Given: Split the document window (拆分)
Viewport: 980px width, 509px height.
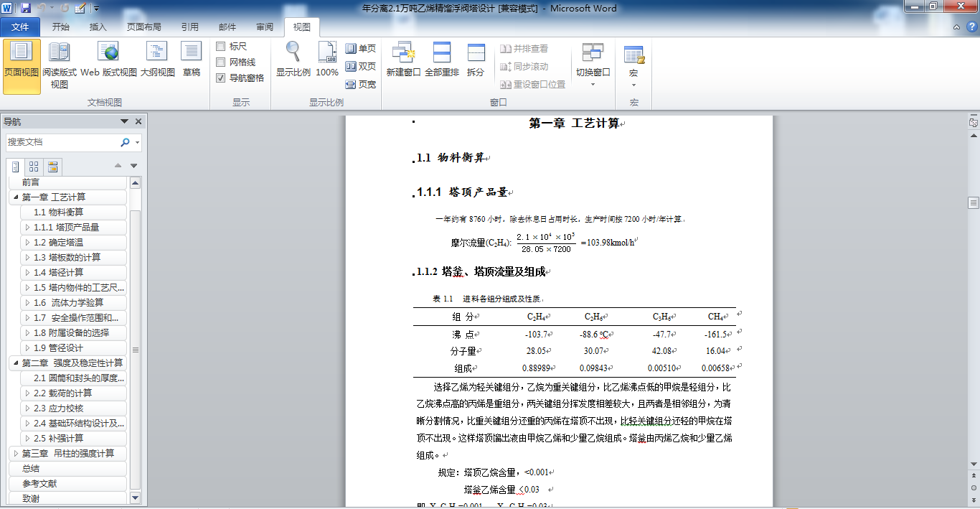Looking at the screenshot, I should (476, 60).
